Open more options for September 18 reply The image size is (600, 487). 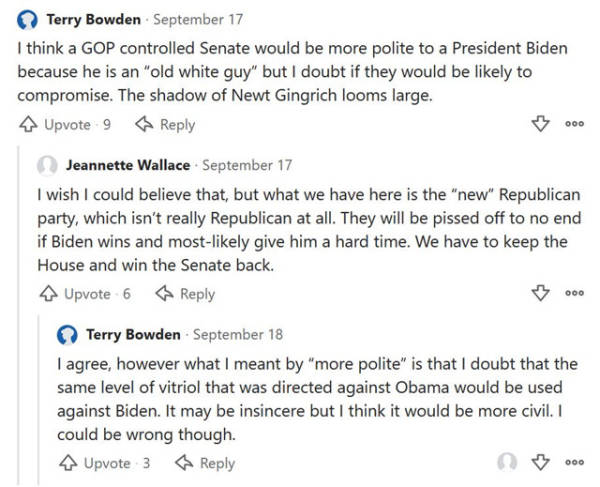tap(574, 463)
